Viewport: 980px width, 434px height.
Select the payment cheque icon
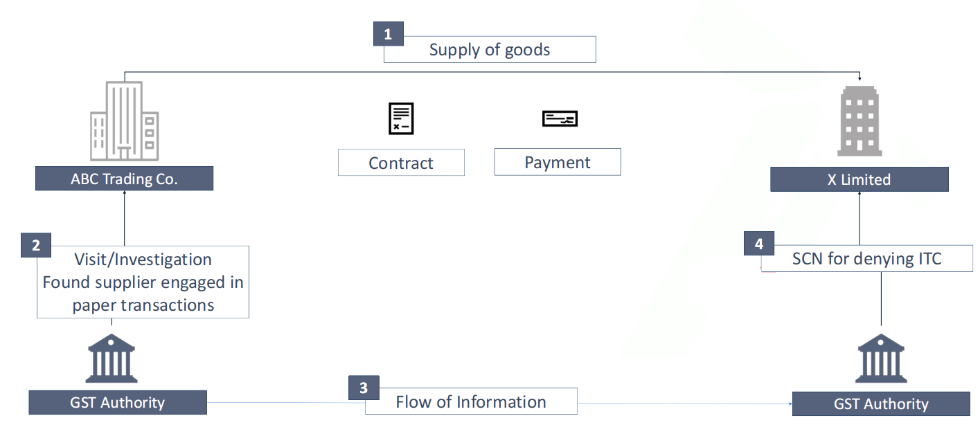click(x=560, y=118)
